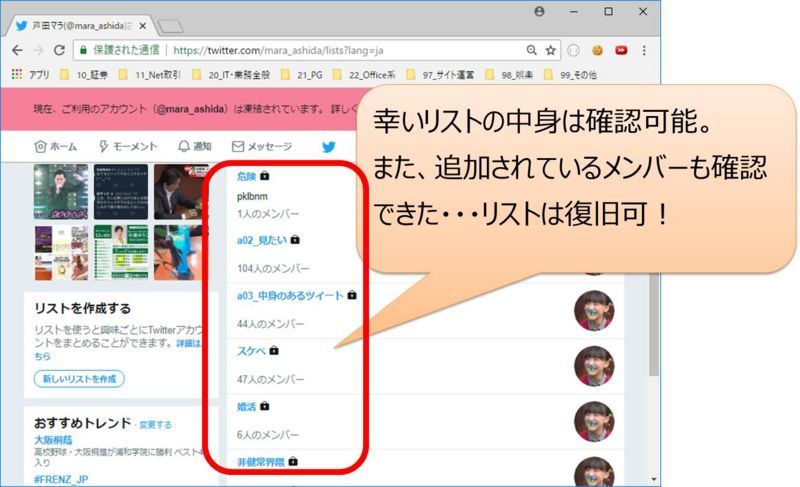Open the 婚活 list
The height and width of the screenshot is (487, 800).
point(246,406)
